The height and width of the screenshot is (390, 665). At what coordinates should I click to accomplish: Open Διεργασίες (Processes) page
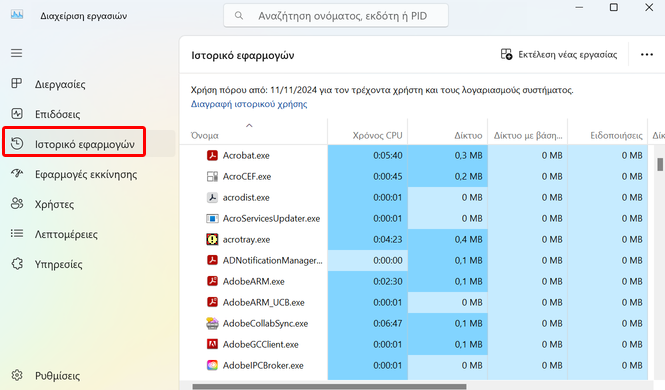[x=60, y=84]
